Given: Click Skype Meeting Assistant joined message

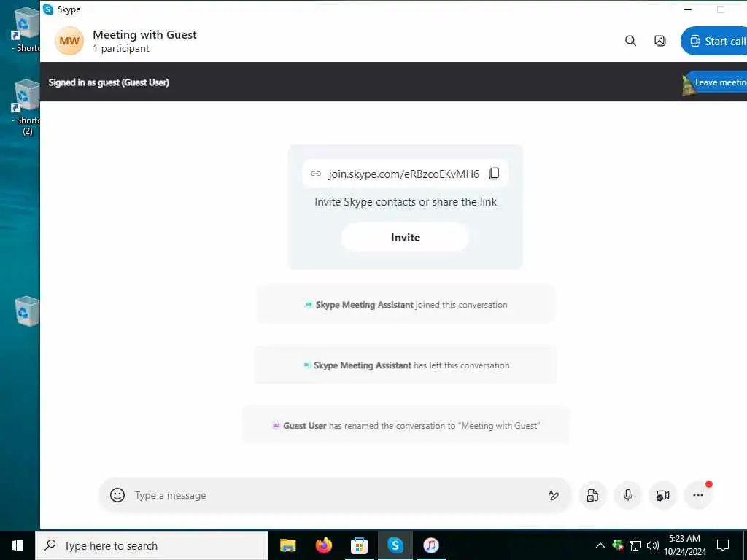Looking at the screenshot, I should click(x=406, y=305).
